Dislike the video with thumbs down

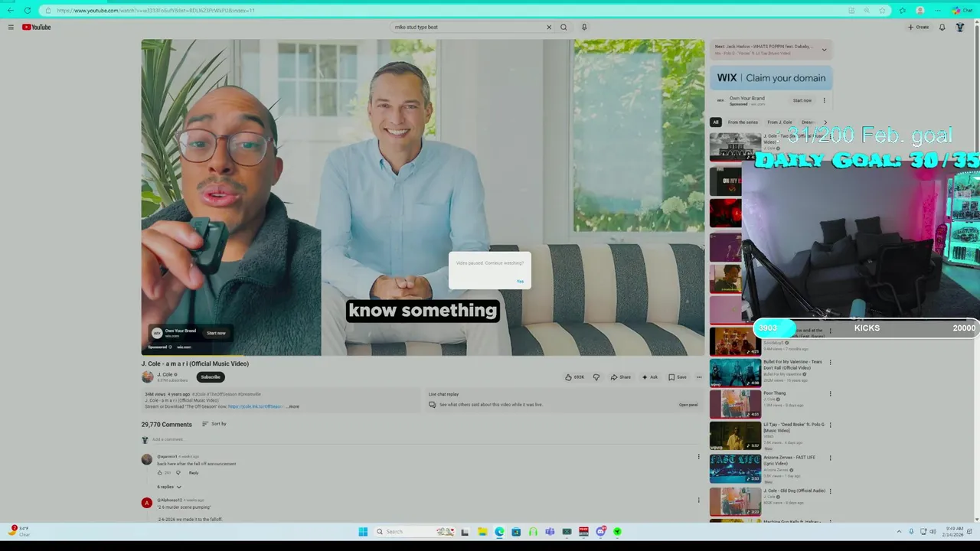tap(596, 377)
